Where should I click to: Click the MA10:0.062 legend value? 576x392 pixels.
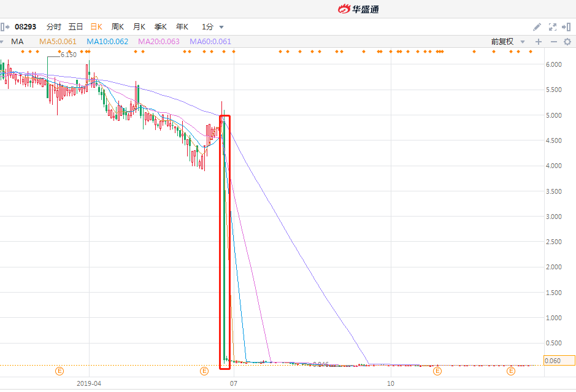(x=107, y=42)
